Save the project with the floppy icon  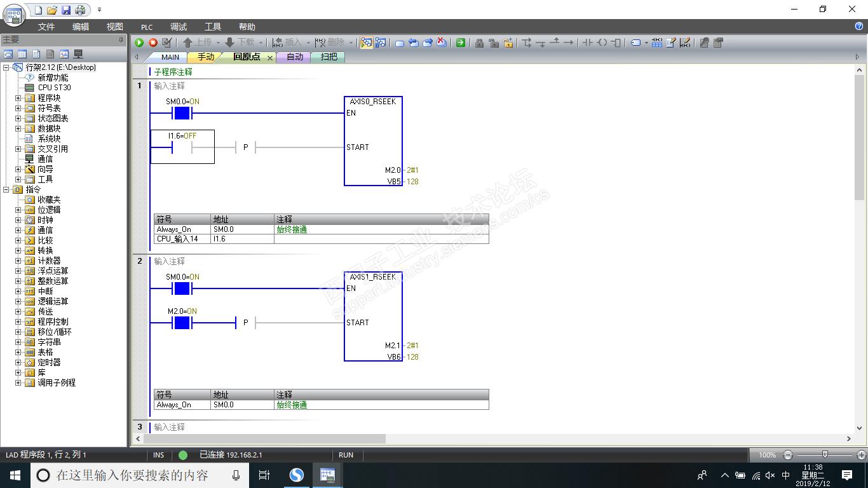coord(66,10)
